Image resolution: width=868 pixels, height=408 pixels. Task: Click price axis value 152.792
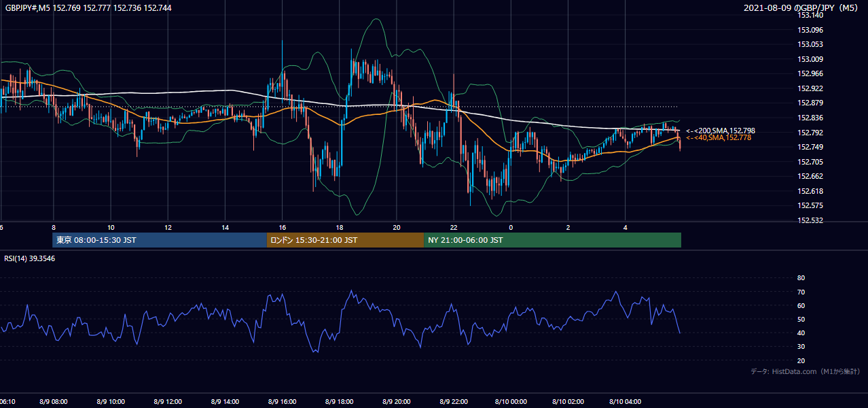point(810,133)
